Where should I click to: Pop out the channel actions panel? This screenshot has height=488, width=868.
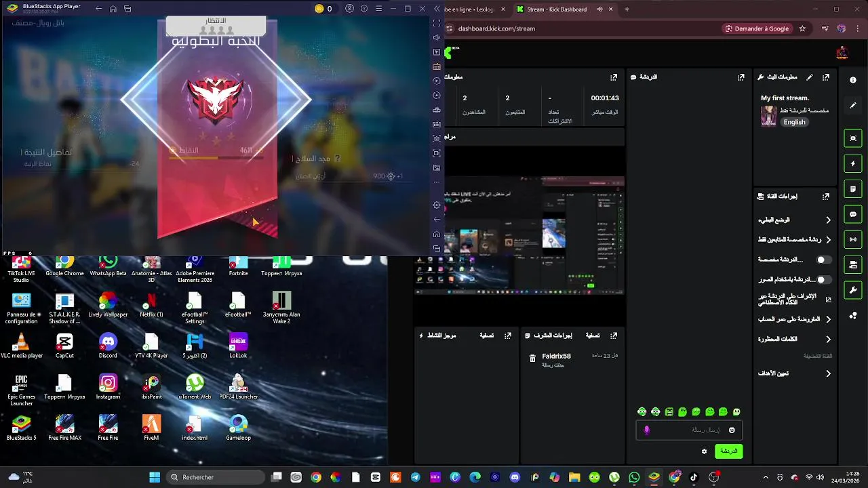tap(826, 197)
